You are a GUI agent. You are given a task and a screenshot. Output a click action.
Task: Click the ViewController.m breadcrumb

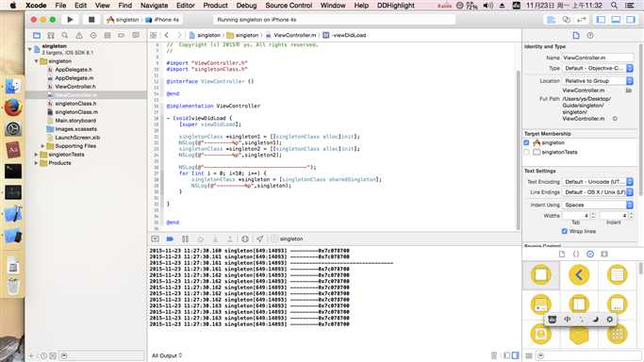(291, 35)
